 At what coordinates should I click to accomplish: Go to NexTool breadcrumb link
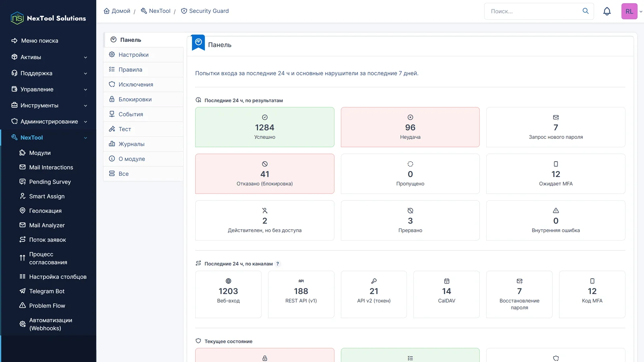point(156,11)
